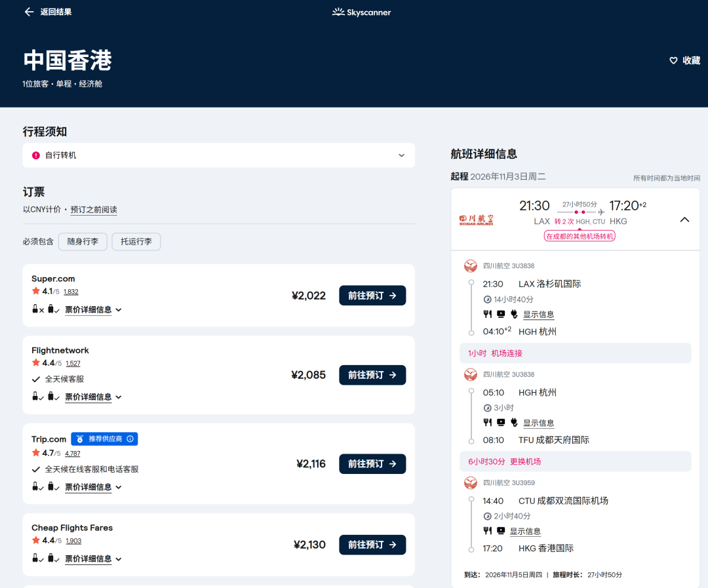
Task: Click clock icon beside 14小时40分 duration
Action: coord(487,300)
